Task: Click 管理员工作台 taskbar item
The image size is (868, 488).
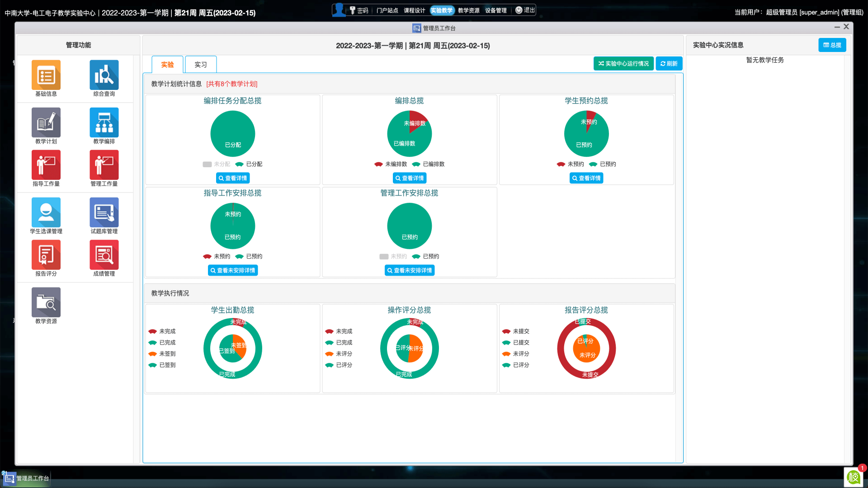Action: (26, 478)
